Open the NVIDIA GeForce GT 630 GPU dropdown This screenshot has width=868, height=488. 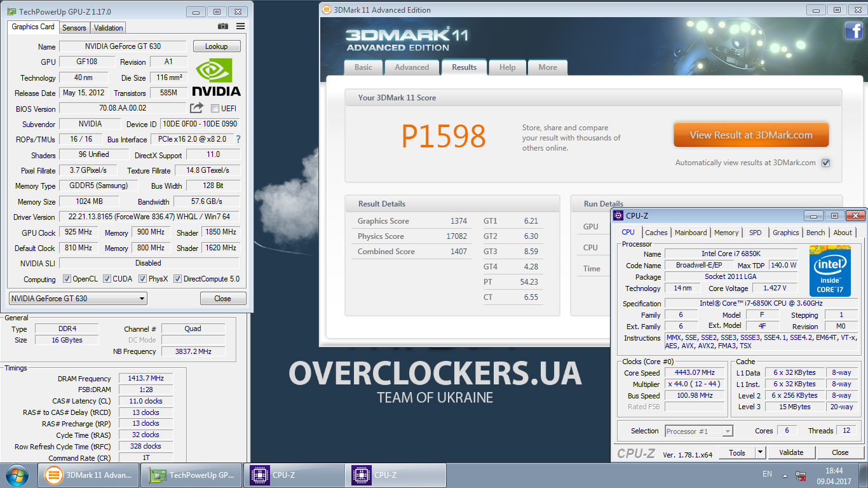click(x=78, y=298)
